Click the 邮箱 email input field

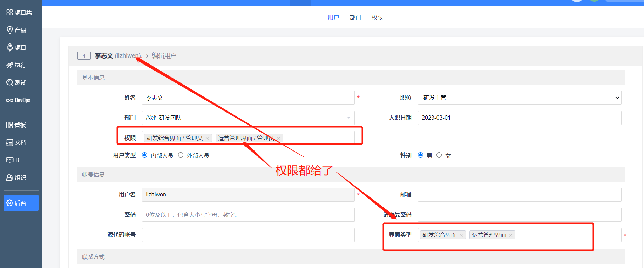(x=519, y=195)
